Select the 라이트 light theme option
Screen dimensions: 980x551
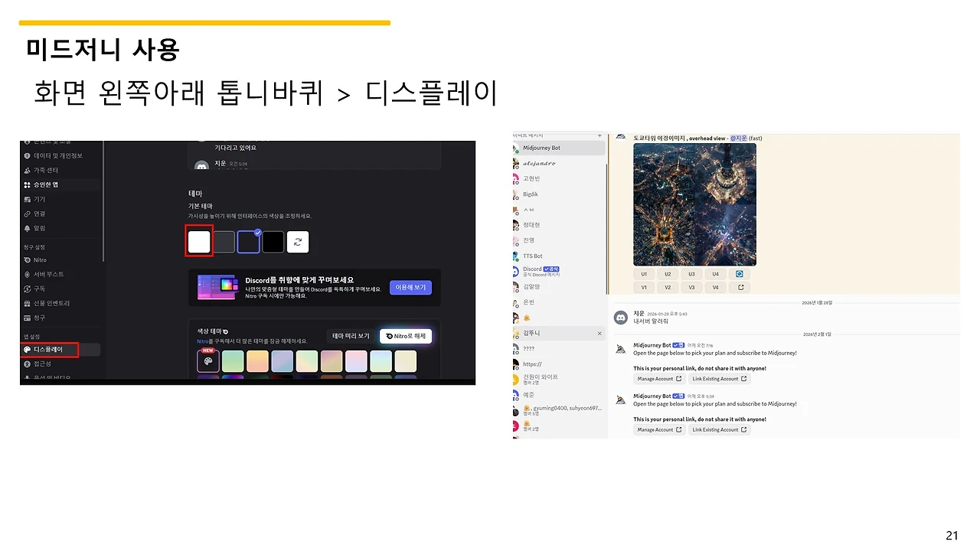pos(198,242)
